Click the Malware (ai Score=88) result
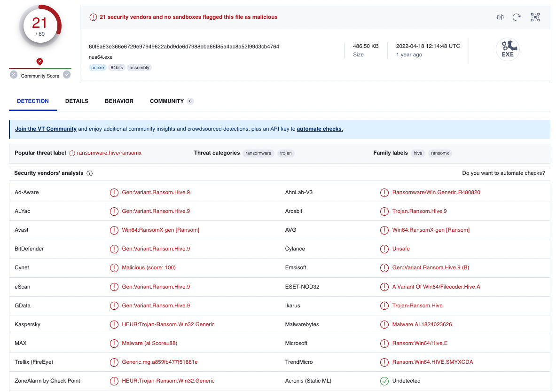556x392 pixels. [149, 343]
